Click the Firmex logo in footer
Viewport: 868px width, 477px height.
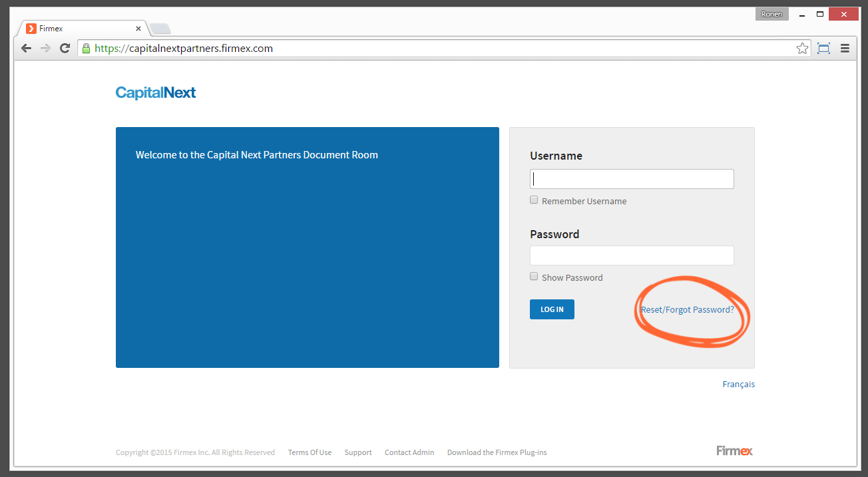(x=735, y=451)
